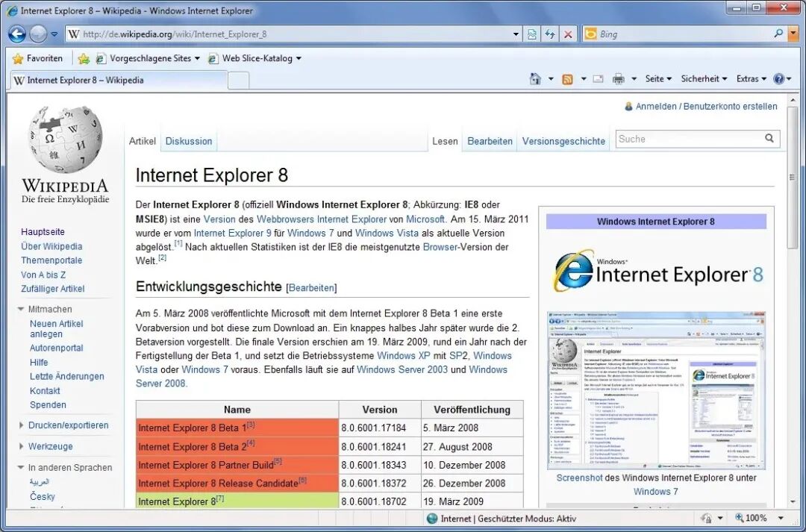Click the Wikipedia globe logo
Screen dimensions: 806x532
pyautogui.click(x=65, y=140)
